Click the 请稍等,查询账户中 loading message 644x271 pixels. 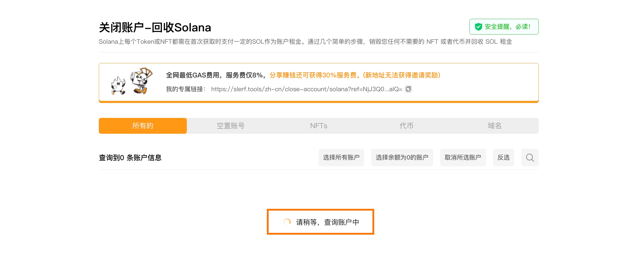click(327, 222)
